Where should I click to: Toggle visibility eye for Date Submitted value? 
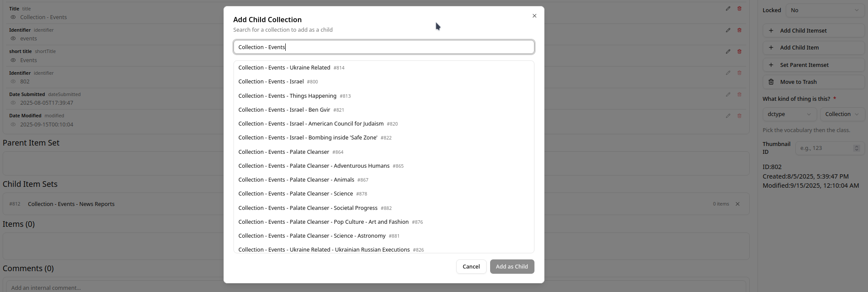(13, 103)
